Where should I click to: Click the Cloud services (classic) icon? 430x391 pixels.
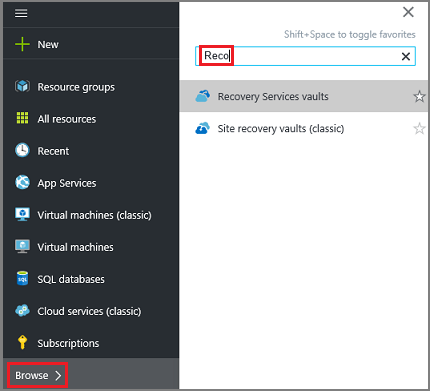[22, 310]
